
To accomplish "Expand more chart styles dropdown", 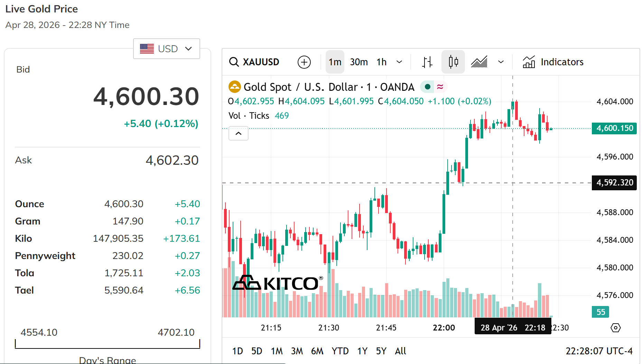I will point(501,62).
